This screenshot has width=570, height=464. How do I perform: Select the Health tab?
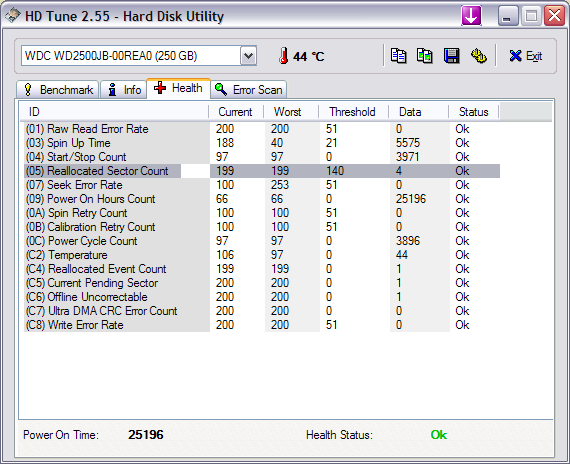click(178, 88)
